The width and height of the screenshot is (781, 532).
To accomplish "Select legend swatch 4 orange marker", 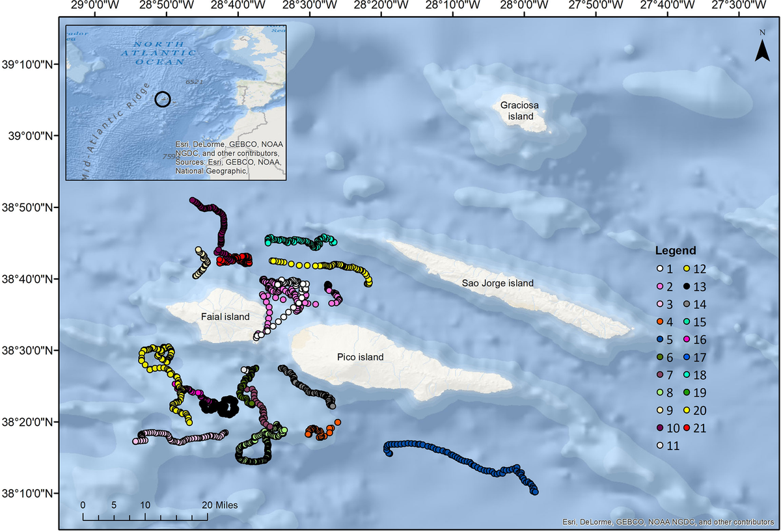I will pyautogui.click(x=660, y=322).
